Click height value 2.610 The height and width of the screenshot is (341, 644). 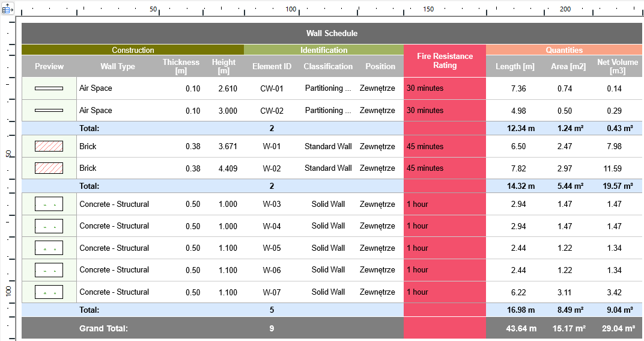tap(228, 88)
